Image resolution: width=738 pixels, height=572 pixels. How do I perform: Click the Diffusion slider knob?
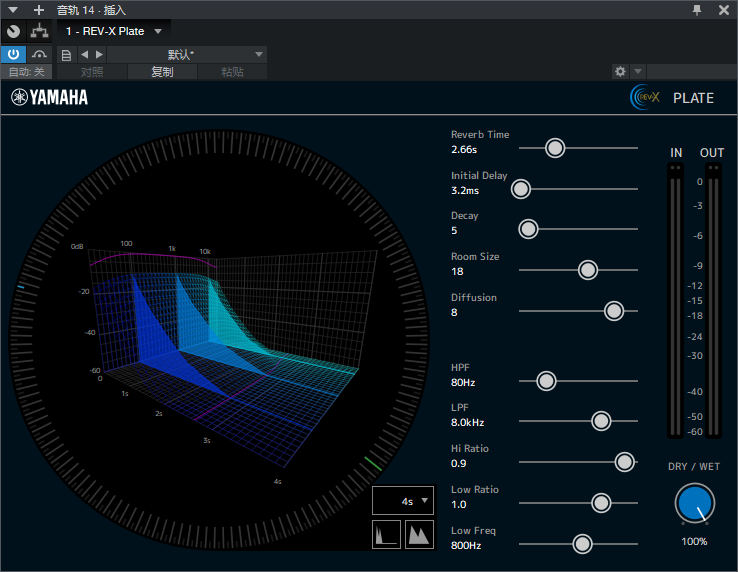tap(614, 311)
